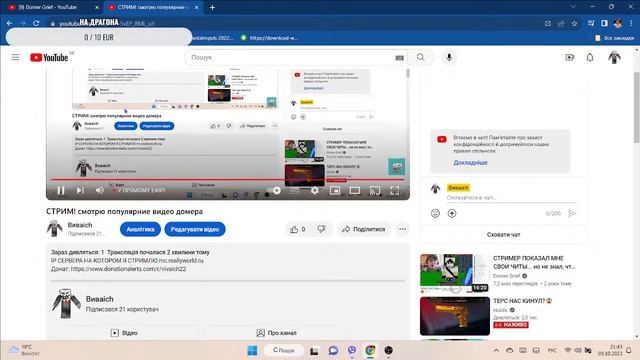Screen dimensions: 640x360
Task: Open Chrome three-dot menu
Action: point(631,24)
